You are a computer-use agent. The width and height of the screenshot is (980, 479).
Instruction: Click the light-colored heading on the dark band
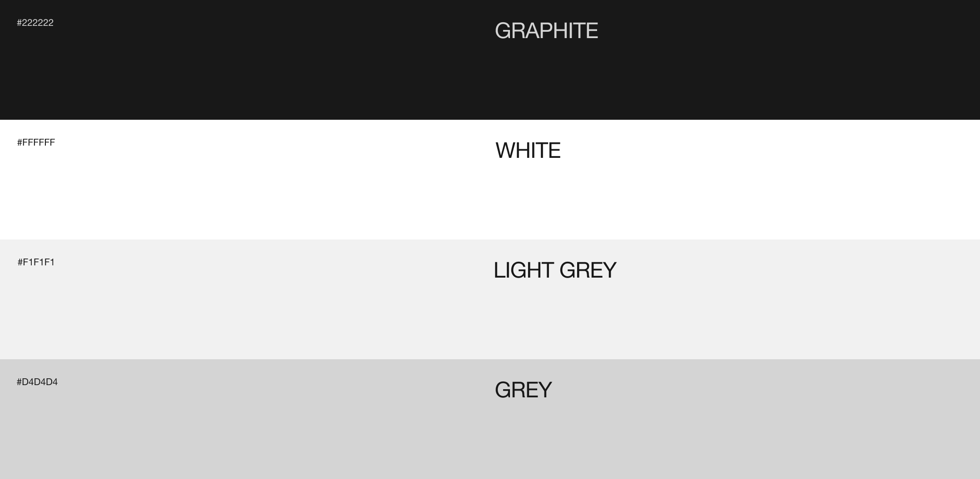[x=546, y=31]
